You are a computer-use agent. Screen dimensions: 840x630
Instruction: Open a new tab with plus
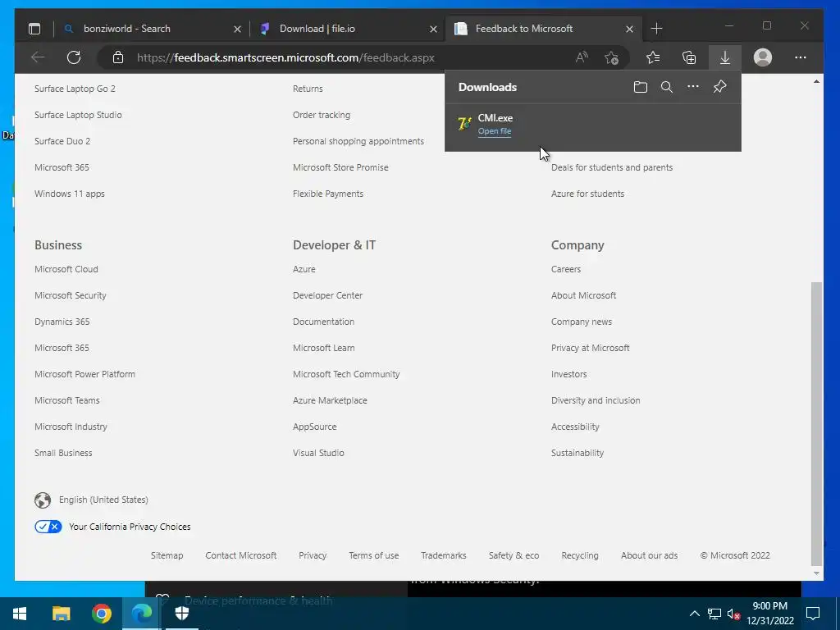pos(657,29)
